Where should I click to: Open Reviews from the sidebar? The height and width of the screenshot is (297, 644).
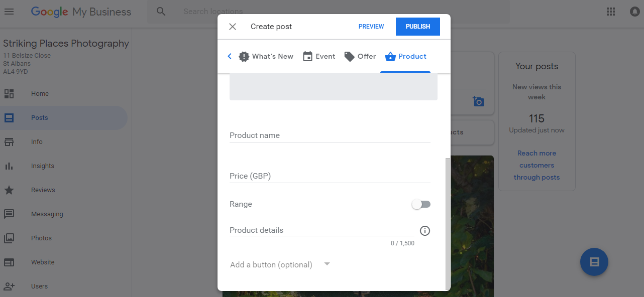click(43, 190)
